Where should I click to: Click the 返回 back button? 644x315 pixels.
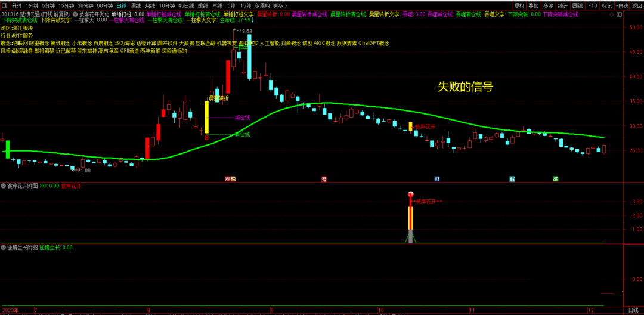pos(637,5)
